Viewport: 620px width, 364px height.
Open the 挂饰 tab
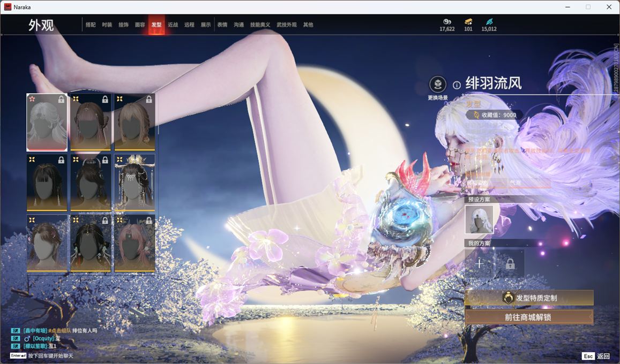(123, 25)
